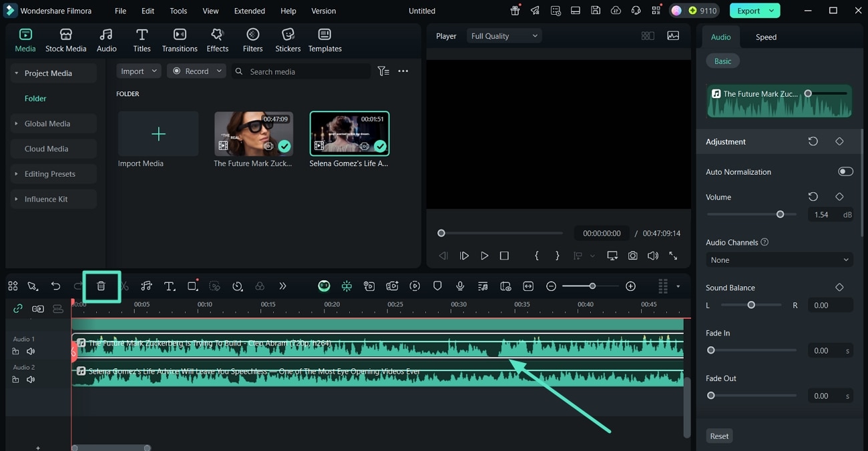The image size is (868, 451).
Task: Open the more options ellipsis in media panel
Action: [403, 71]
